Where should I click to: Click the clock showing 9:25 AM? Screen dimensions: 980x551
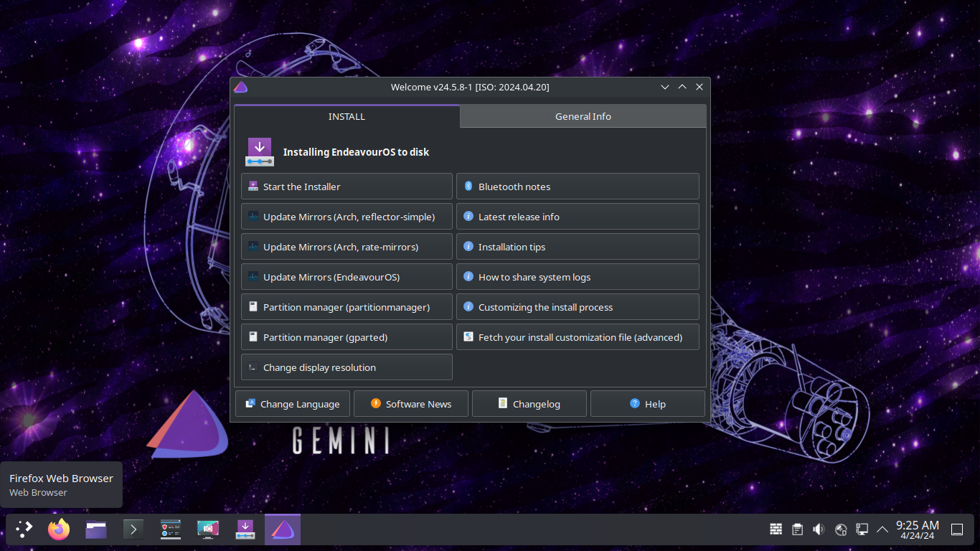pyautogui.click(x=917, y=529)
